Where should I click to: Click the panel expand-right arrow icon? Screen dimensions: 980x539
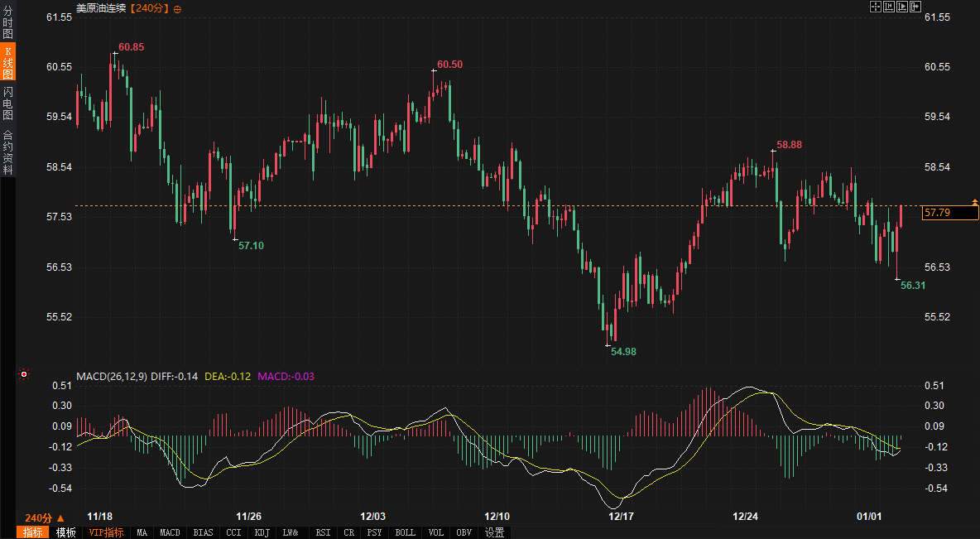click(x=915, y=7)
